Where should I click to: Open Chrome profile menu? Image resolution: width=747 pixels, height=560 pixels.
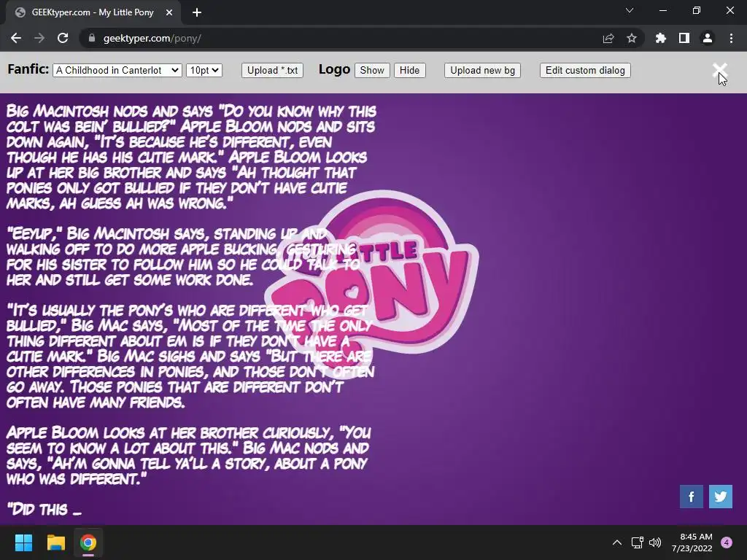coord(708,38)
